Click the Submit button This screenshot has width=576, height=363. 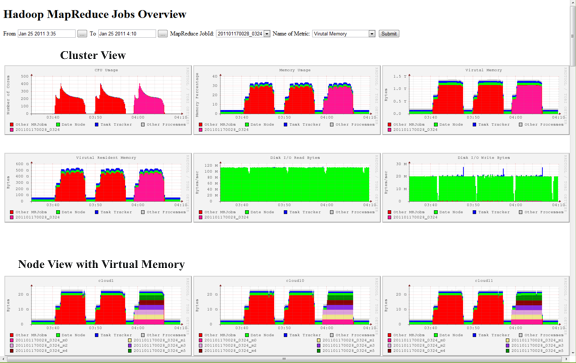[389, 34]
